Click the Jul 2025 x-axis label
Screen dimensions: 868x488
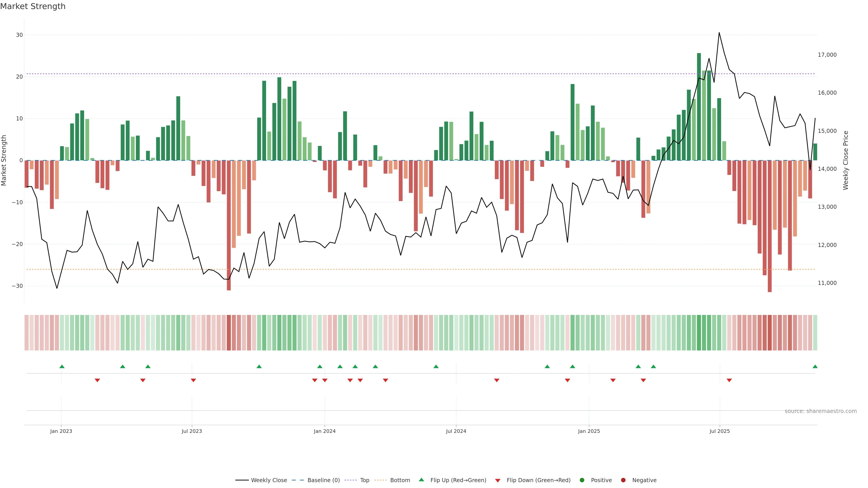719,431
